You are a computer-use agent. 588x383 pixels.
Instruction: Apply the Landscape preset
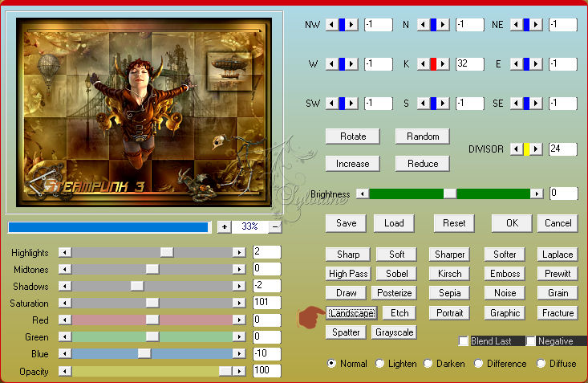(x=351, y=313)
